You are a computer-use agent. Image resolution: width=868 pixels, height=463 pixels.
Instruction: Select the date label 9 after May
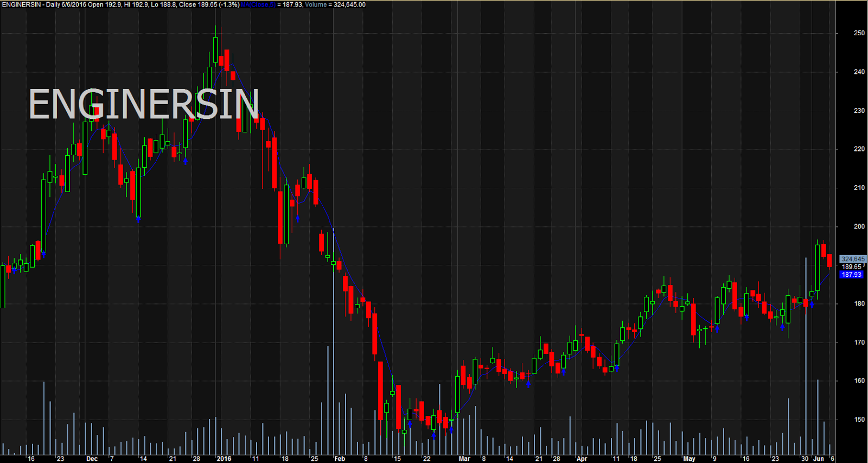714,459
